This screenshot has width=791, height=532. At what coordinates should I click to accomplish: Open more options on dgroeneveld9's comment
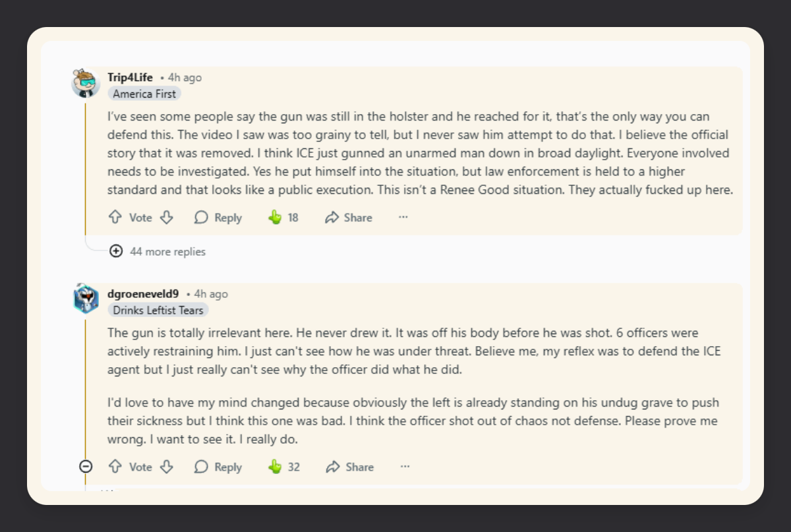[405, 467]
